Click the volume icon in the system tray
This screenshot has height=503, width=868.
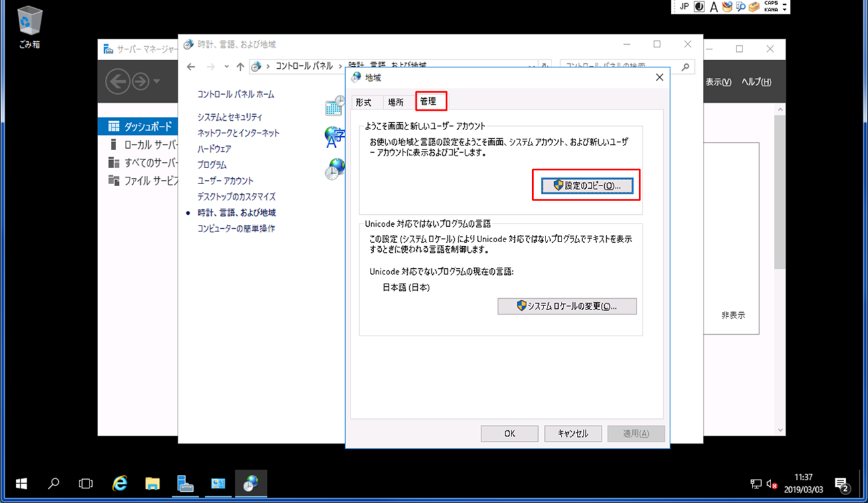coord(771,484)
